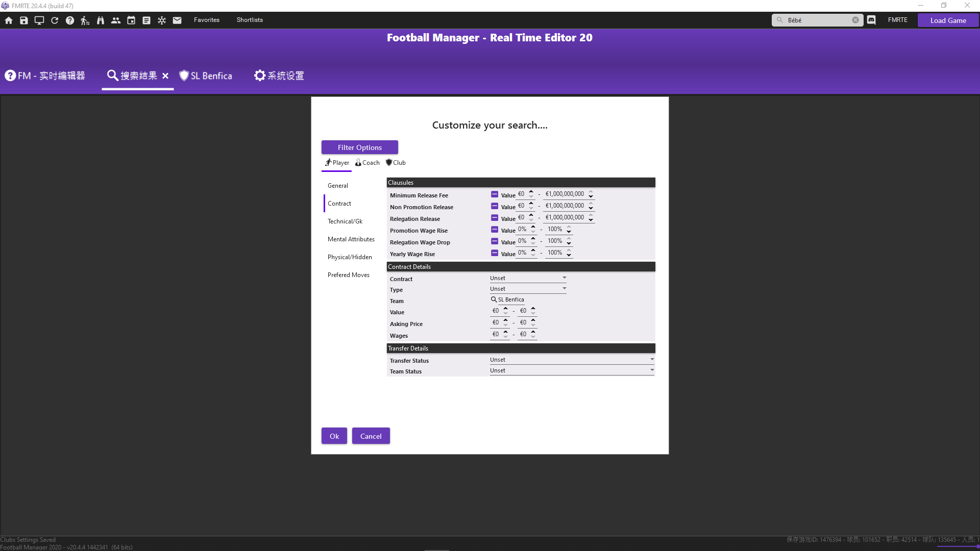Viewport: 980px width, 551px height.
Task: Increase Asking Price maximum value
Action: [x=533, y=320]
